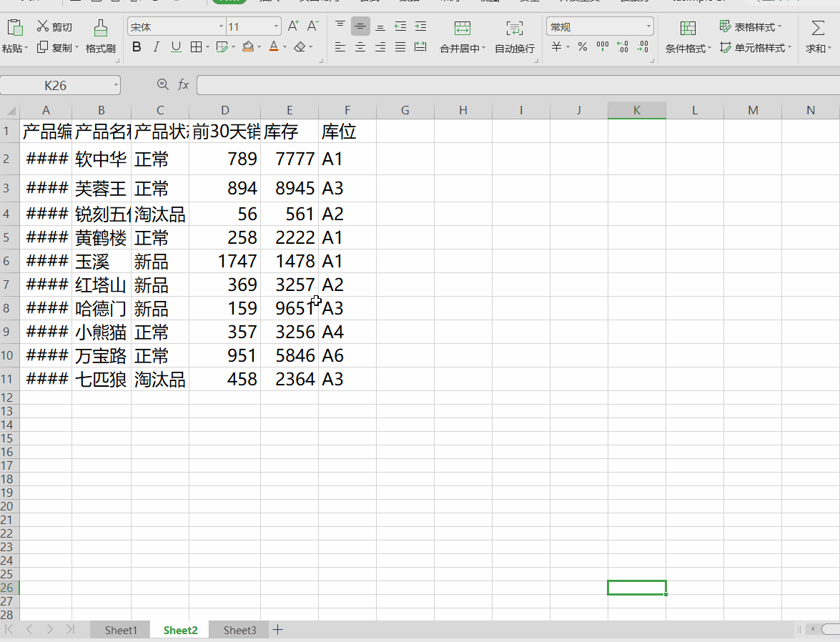The width and height of the screenshot is (840, 642).
Task: Open the Cell Style (单元格样式) dropdown
Action: pyautogui.click(x=756, y=48)
